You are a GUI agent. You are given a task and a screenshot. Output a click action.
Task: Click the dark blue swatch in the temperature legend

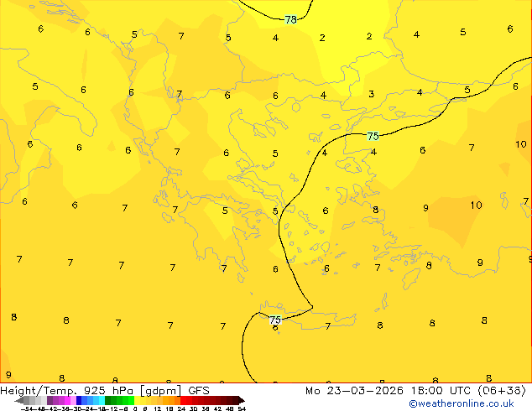[79, 401]
